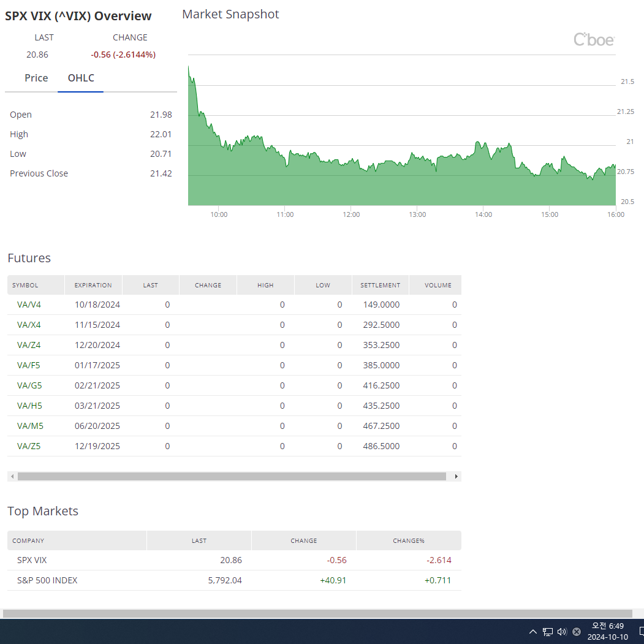Click the Low value 20.71
Screen dimensions: 644x644
(x=161, y=154)
